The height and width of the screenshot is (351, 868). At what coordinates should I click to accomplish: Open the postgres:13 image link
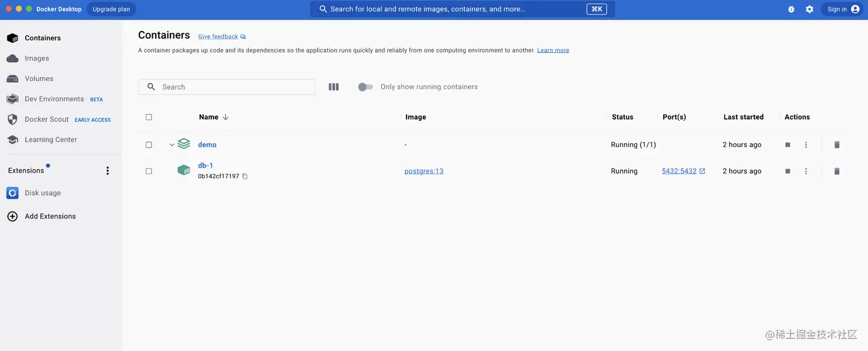click(424, 171)
